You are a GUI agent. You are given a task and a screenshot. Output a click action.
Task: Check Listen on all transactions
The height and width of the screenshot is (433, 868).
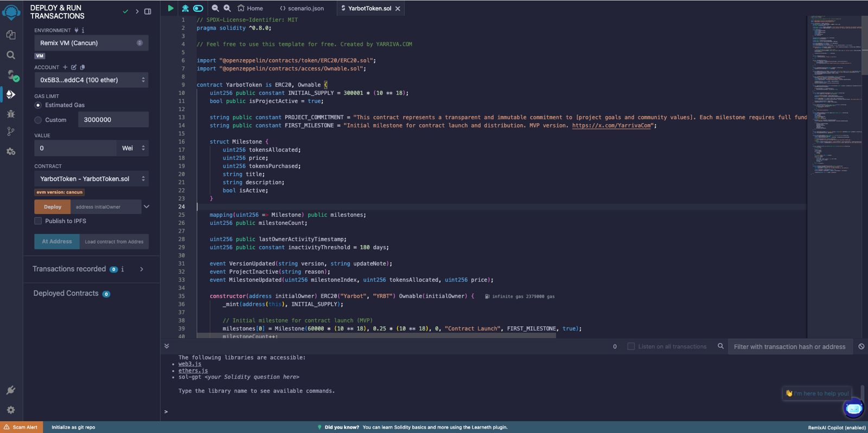tap(631, 346)
